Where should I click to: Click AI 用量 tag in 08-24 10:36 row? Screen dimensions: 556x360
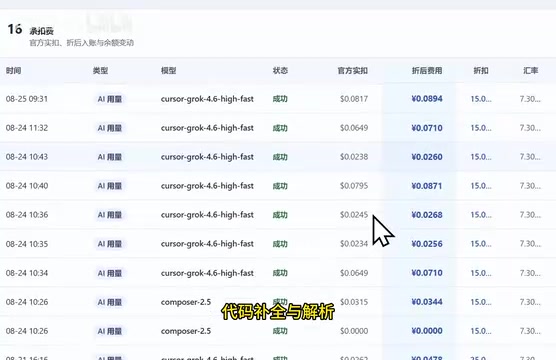110,215
